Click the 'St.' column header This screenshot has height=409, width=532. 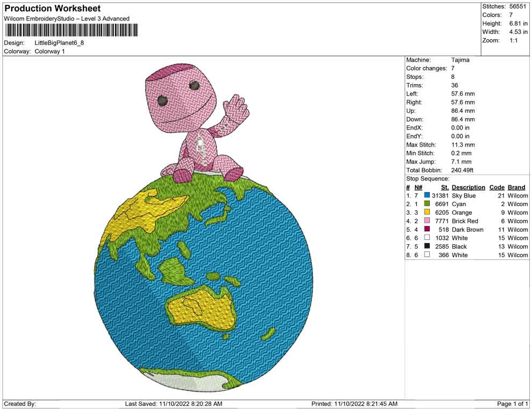[x=445, y=187]
